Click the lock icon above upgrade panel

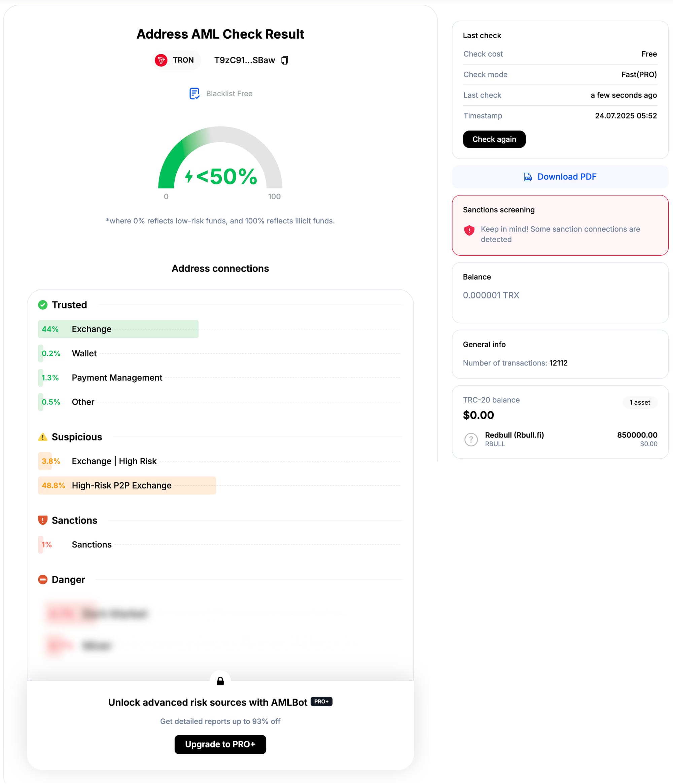pos(220,681)
